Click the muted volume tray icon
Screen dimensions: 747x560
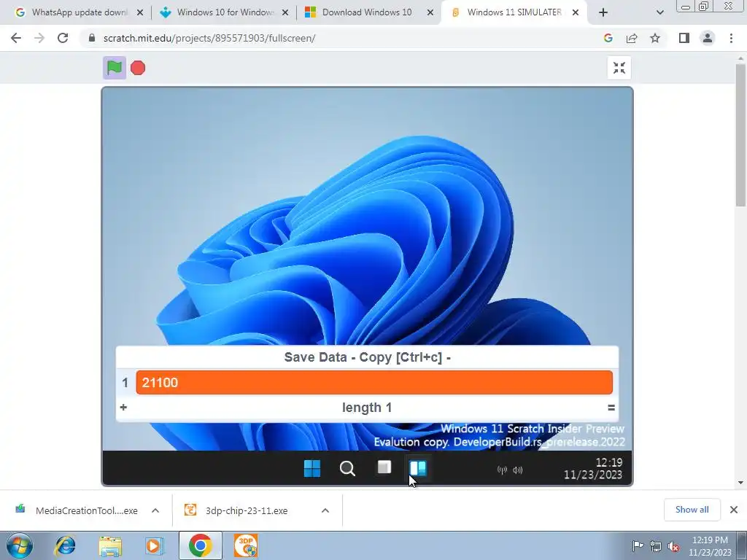click(673, 546)
